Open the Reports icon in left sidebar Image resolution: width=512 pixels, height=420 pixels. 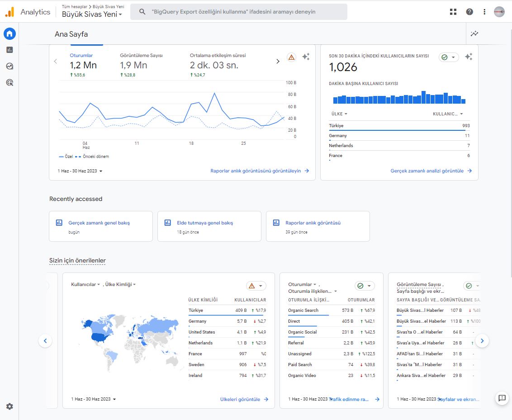[9, 50]
